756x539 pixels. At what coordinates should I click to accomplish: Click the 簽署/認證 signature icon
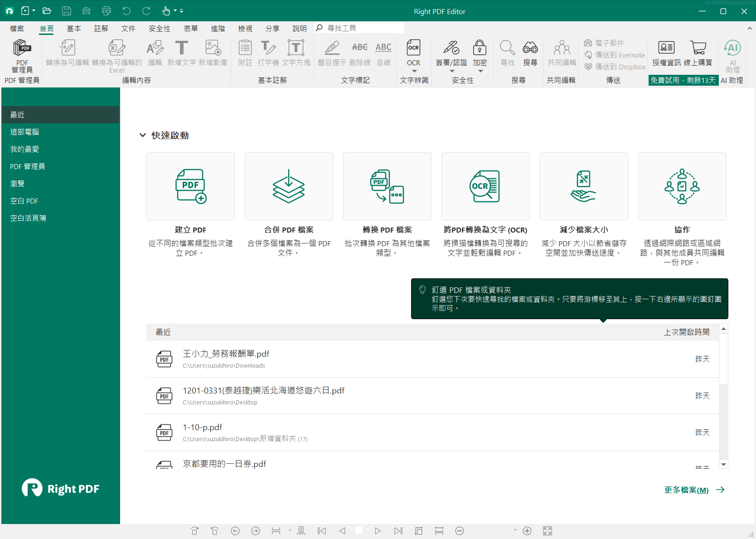(451, 48)
